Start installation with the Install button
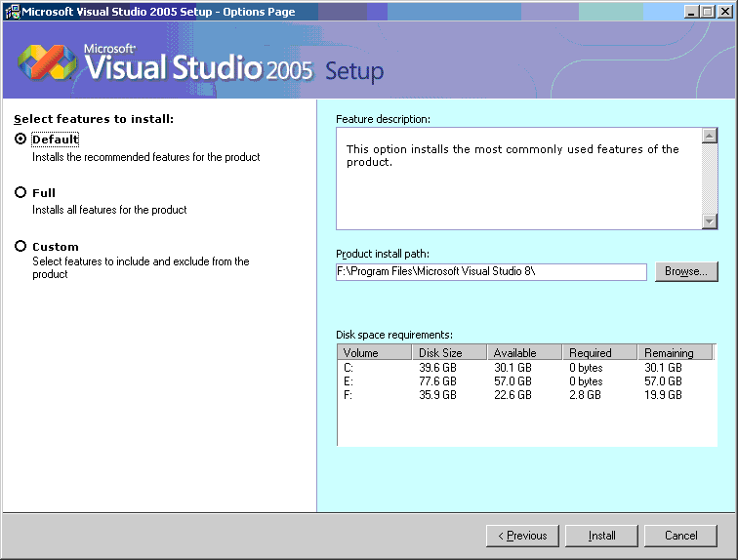This screenshot has height=560, width=738. 601,536
